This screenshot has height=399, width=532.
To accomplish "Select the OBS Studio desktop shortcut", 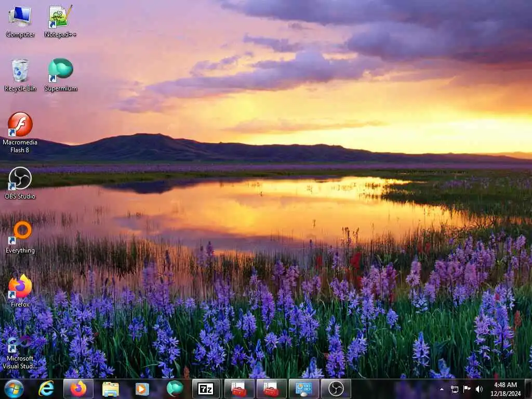I will [x=20, y=183].
